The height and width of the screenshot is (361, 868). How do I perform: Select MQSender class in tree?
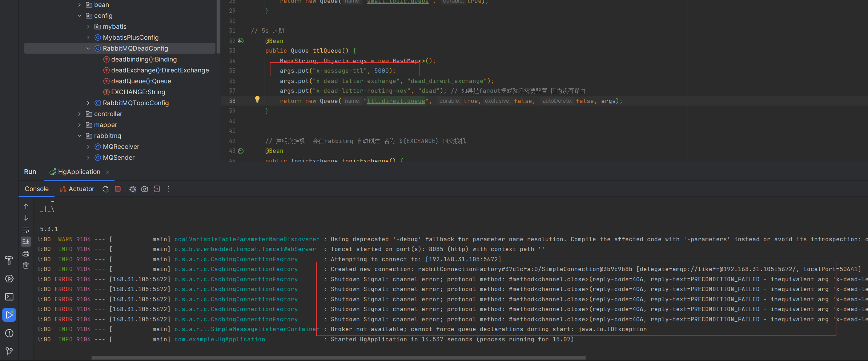click(x=118, y=158)
